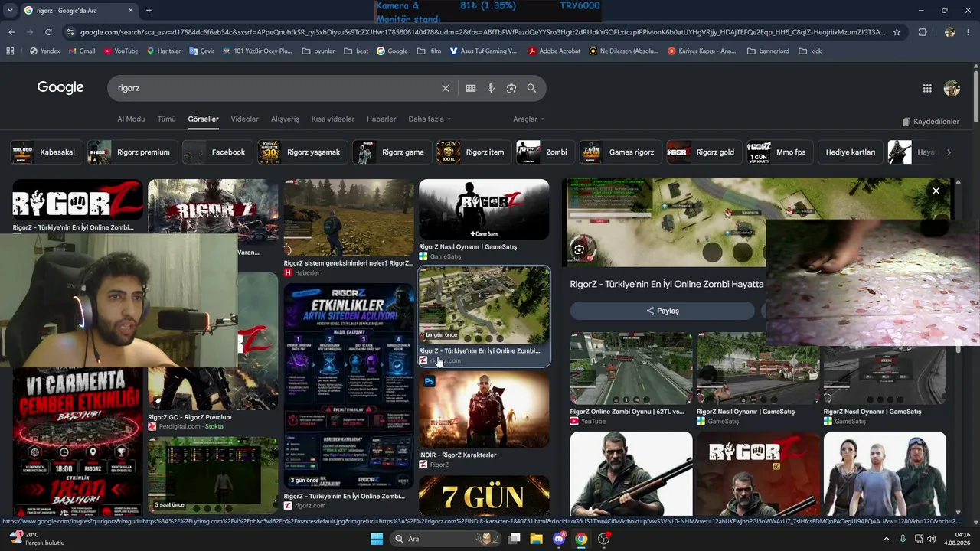Open the kick bookmarks folder
This screenshot has height=551, width=980.
(x=810, y=51)
